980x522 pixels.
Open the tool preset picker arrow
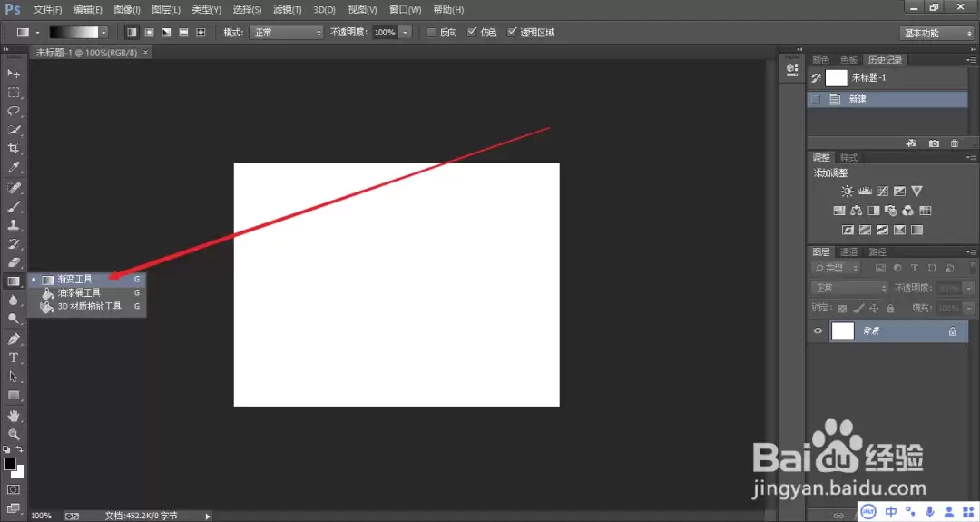[37, 33]
